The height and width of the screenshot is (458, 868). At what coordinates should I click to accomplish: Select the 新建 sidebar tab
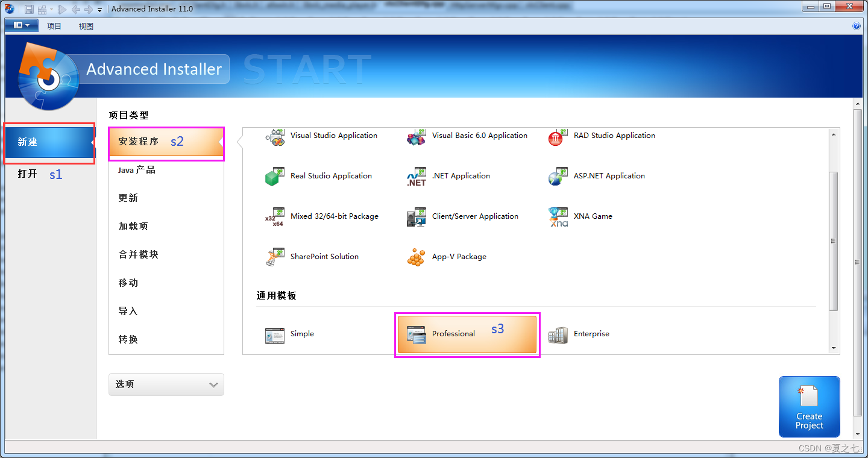49,142
